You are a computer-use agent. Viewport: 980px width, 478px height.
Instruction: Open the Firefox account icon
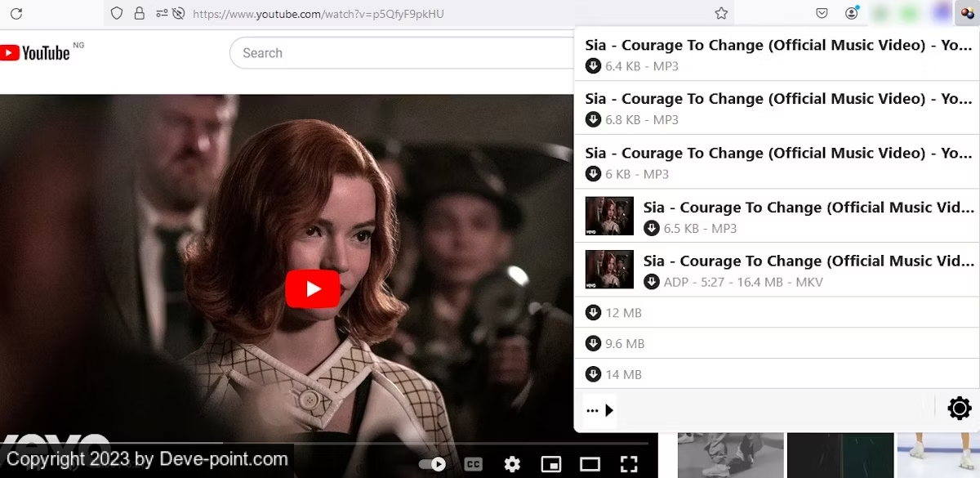tap(852, 13)
